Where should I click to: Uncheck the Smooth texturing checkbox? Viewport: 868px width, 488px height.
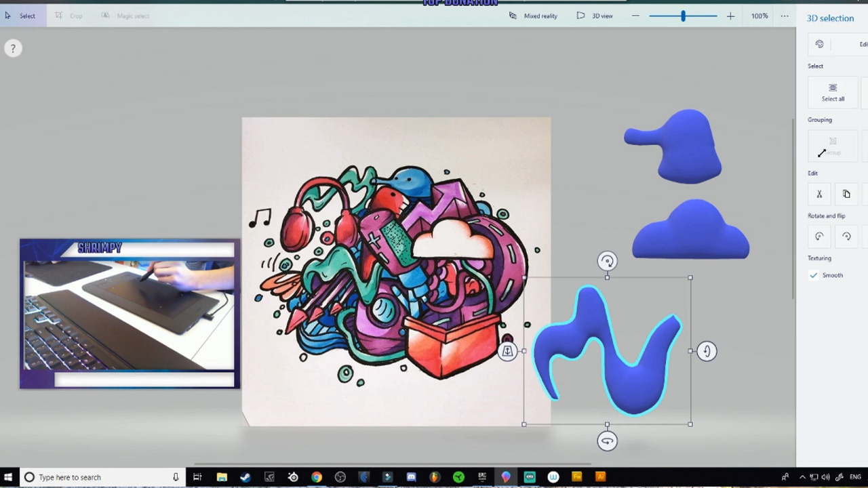(814, 275)
